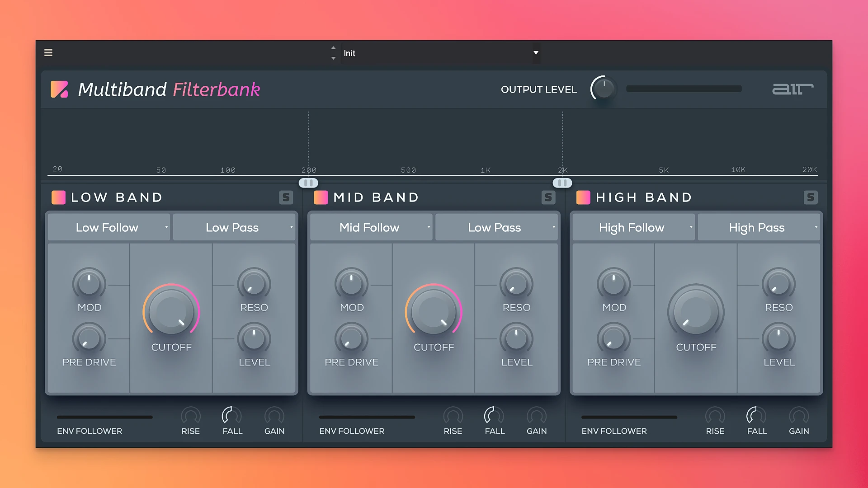Open the Init preset dropdown

[441, 53]
